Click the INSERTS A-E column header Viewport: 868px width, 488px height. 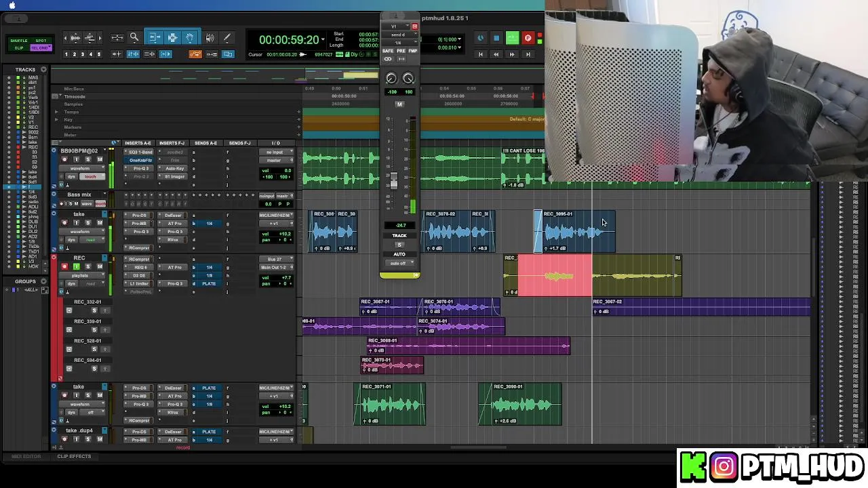[138, 143]
